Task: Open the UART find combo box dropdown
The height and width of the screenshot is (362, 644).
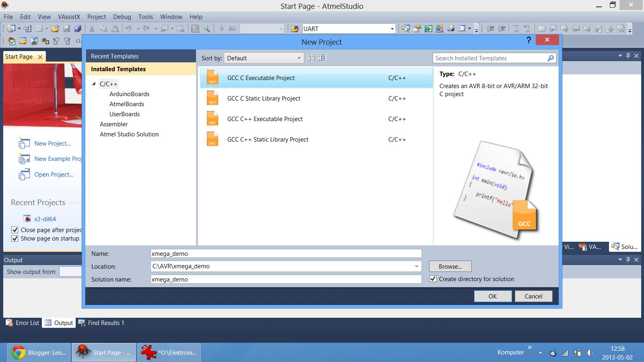Action: coord(392,29)
